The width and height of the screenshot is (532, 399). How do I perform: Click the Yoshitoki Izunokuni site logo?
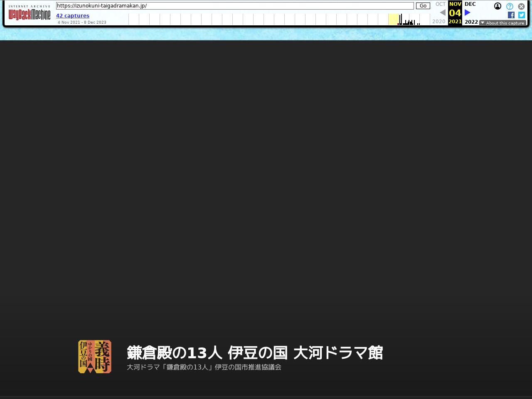tap(95, 357)
